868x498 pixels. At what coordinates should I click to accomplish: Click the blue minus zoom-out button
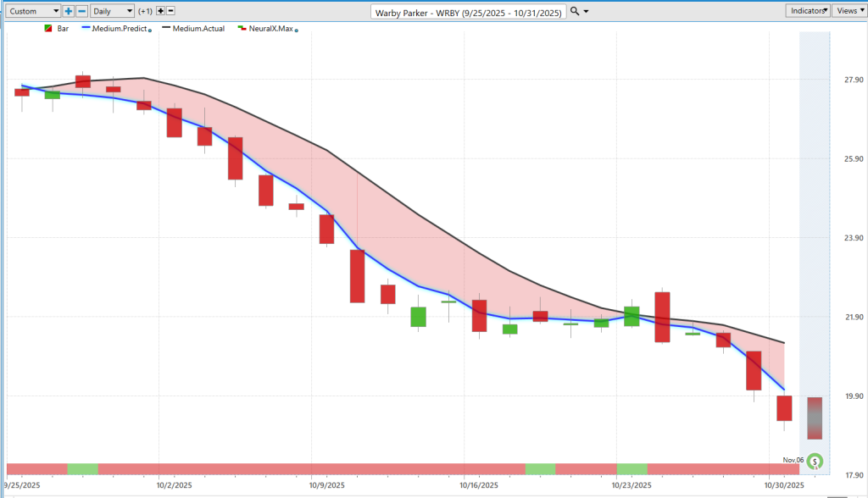(x=81, y=11)
